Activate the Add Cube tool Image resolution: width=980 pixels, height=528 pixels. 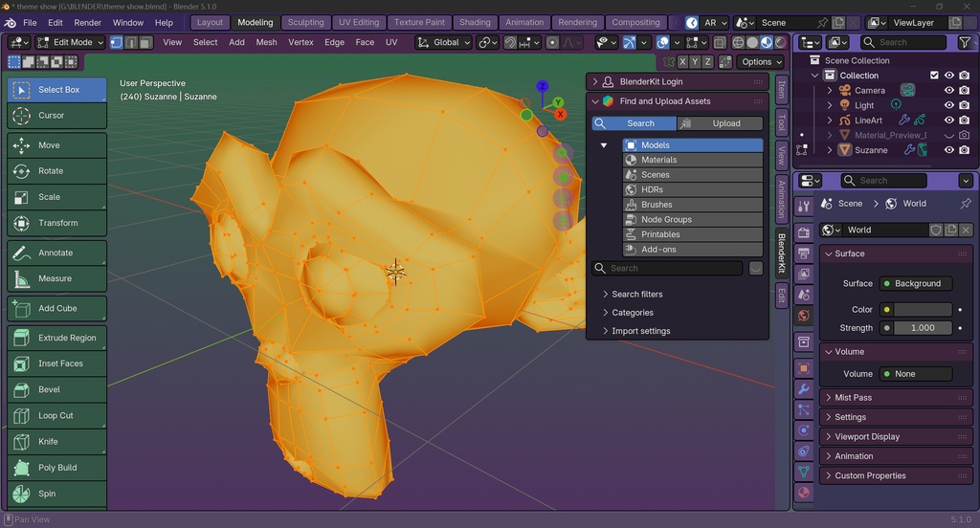(x=56, y=308)
